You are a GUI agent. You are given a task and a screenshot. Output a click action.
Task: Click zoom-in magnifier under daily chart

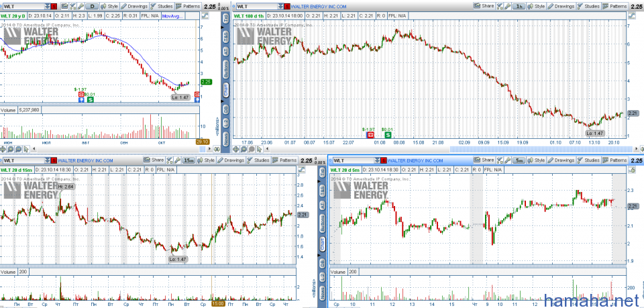tap(11, 149)
